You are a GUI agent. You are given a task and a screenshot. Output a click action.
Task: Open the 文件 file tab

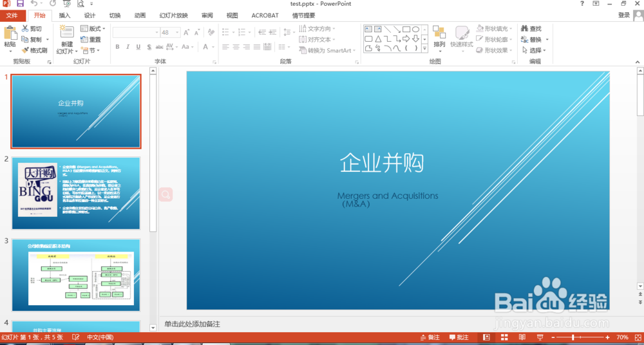tap(12, 15)
